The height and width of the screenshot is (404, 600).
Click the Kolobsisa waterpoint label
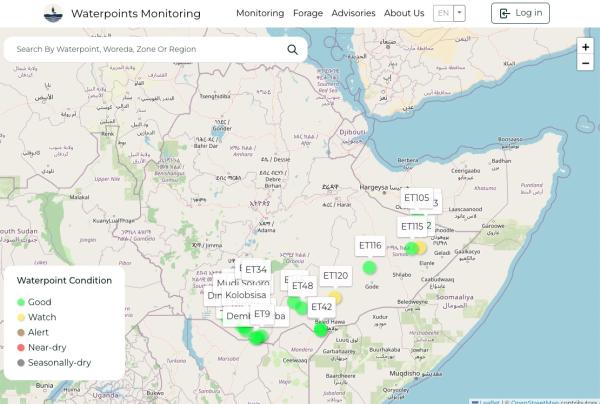point(245,295)
